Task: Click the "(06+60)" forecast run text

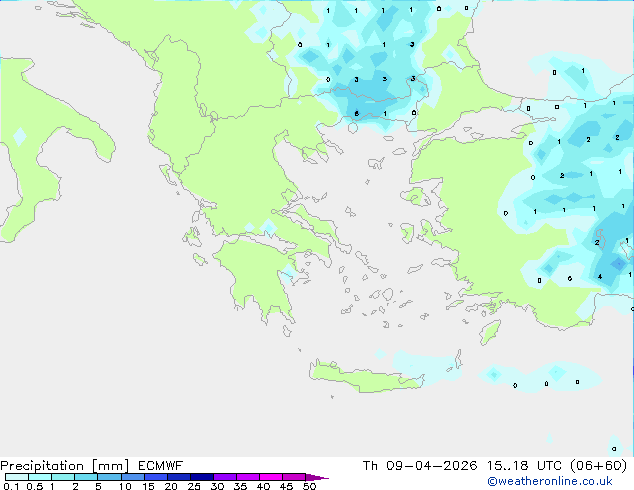Action: 598,466
